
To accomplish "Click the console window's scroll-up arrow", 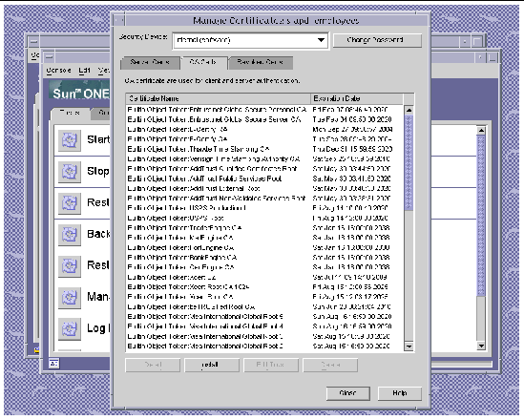I will point(481,131).
